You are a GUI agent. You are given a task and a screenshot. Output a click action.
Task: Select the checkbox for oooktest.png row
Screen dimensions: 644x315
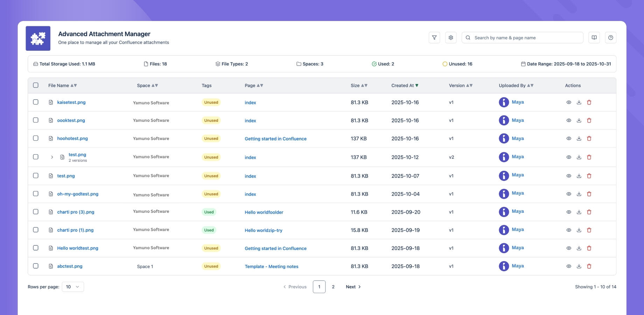coord(36,120)
